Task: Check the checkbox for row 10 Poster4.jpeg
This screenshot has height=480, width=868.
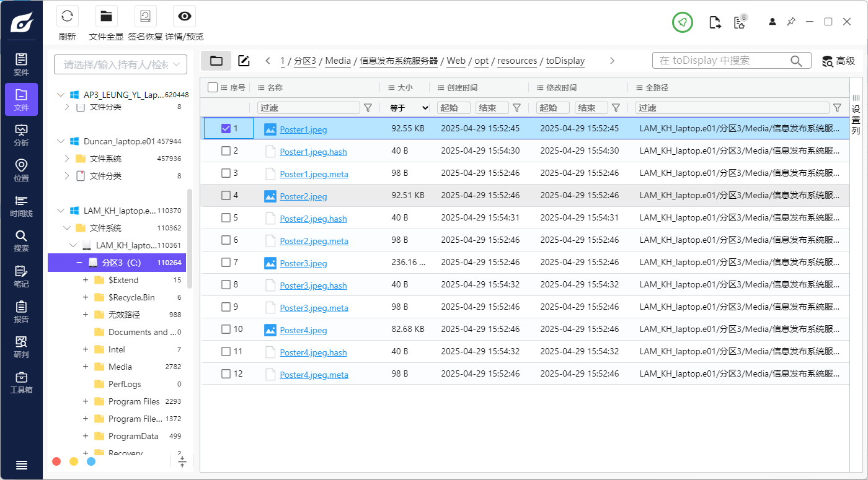Action: click(226, 329)
